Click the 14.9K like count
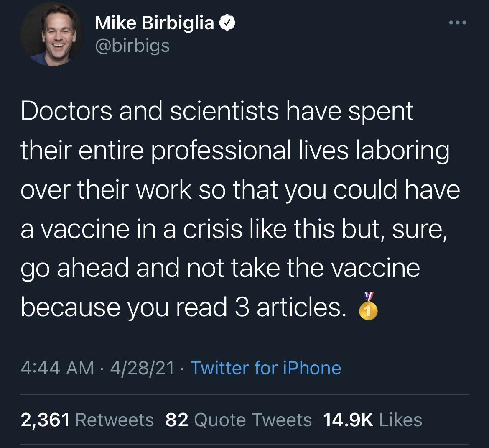 (x=348, y=420)
